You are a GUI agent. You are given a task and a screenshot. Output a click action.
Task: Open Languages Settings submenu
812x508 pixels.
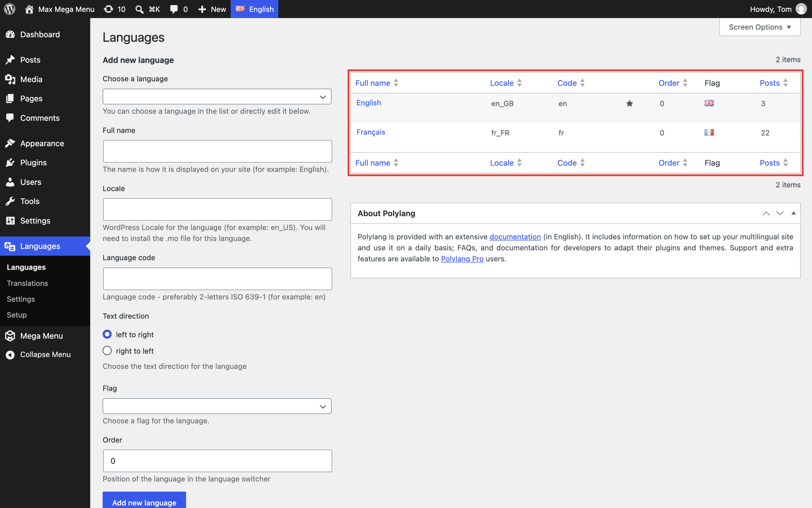[21, 299]
